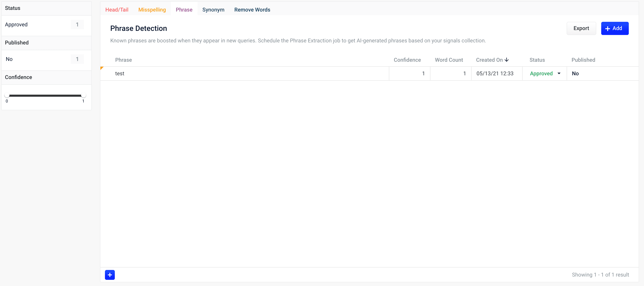Select the Phrase tab
This screenshot has width=644, height=286.
[x=184, y=9]
